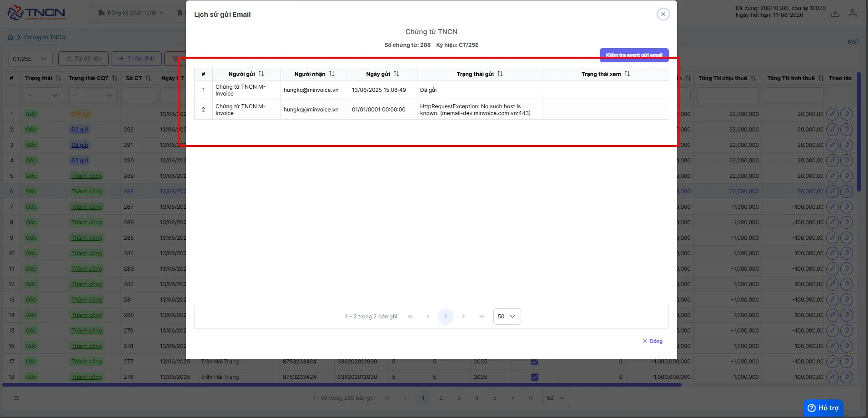
Task: Click the home breadcrumb icon
Action: coord(10,37)
